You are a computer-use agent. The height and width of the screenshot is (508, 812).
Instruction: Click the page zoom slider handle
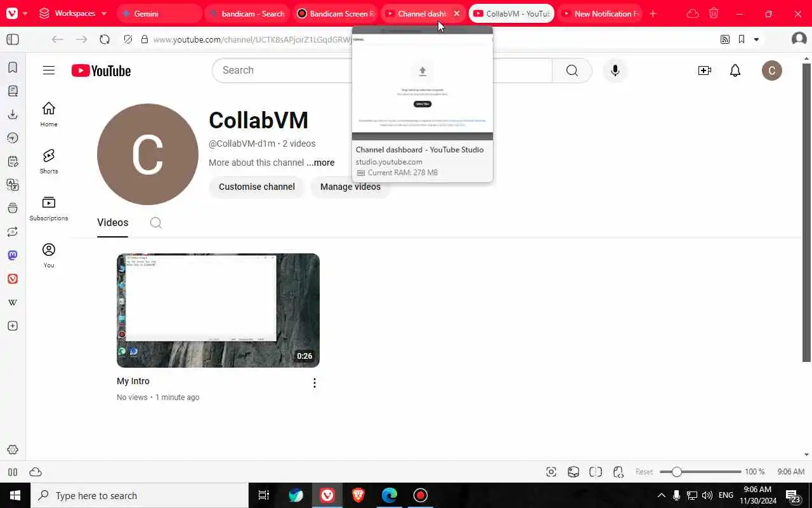click(x=677, y=472)
